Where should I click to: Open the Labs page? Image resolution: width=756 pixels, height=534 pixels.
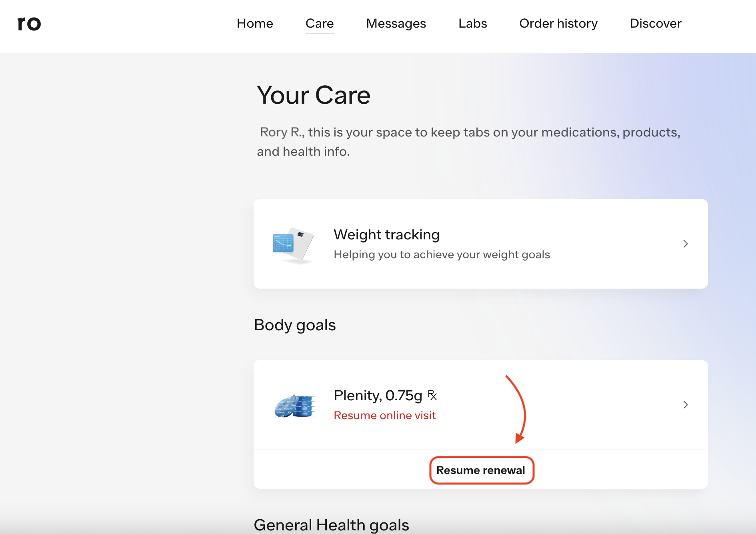472,24
